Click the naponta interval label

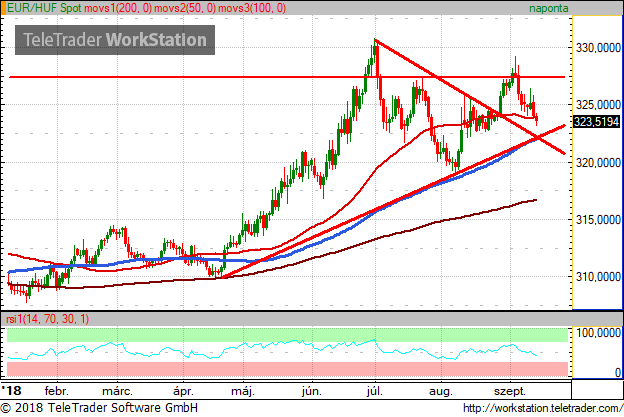tap(548, 8)
